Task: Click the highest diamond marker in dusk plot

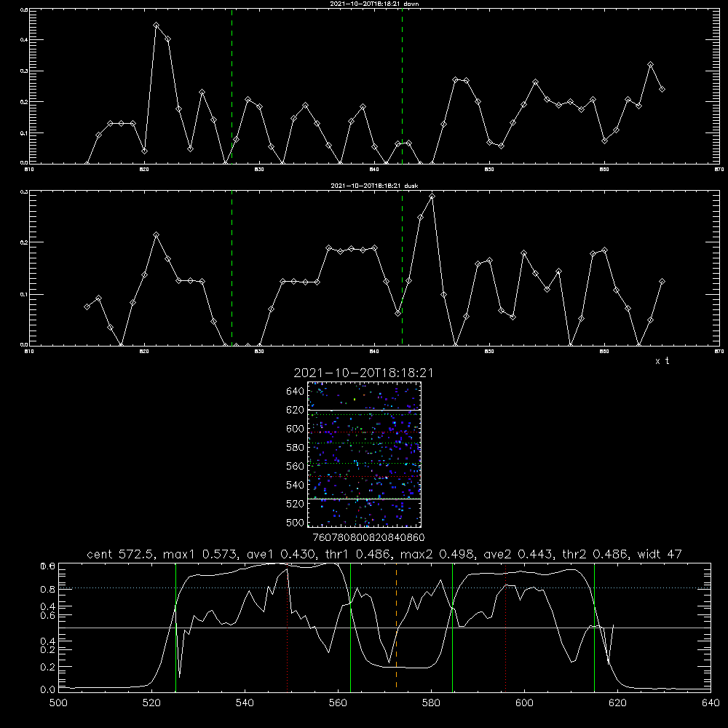Action: 432,197
